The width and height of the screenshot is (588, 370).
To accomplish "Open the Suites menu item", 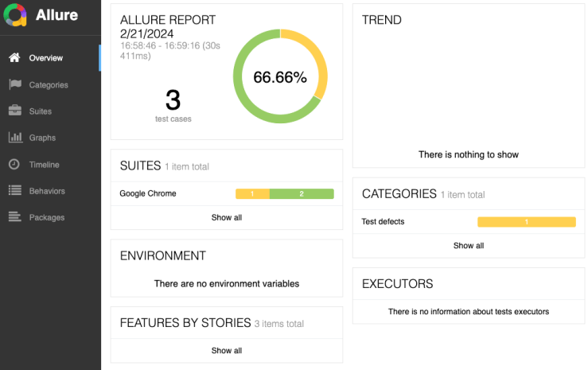I will pos(41,111).
